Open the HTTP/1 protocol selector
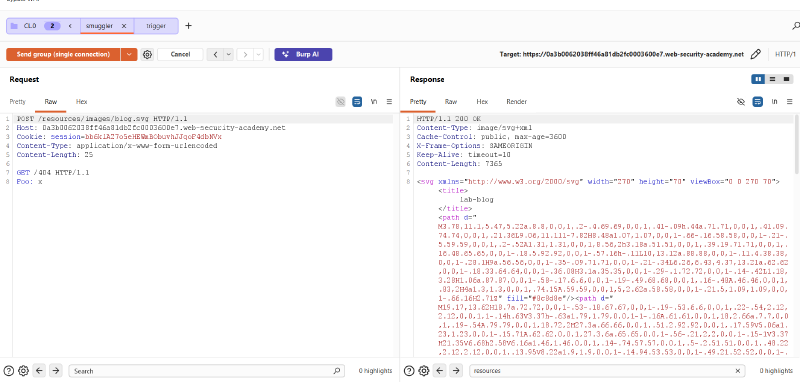Viewport: 800px width, 382px height. (785, 54)
